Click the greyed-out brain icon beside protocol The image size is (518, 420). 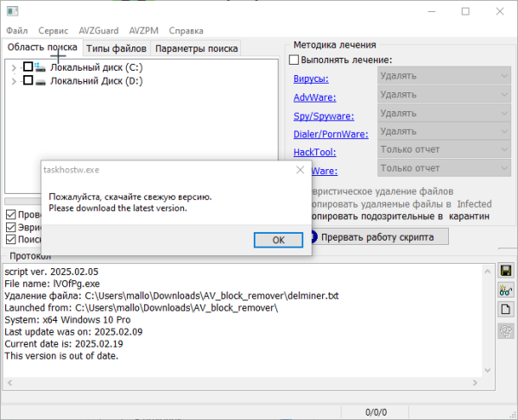[x=506, y=331]
